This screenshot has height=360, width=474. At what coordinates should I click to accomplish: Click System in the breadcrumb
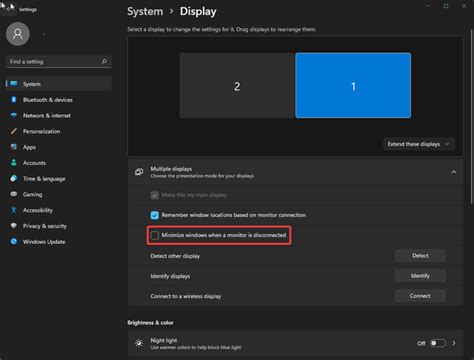tap(145, 11)
